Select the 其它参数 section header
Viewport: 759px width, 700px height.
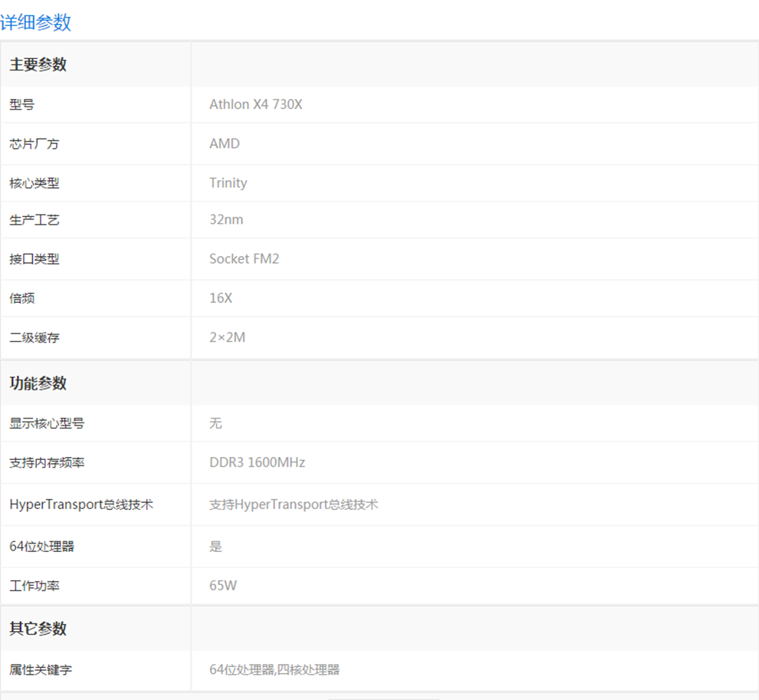38,629
